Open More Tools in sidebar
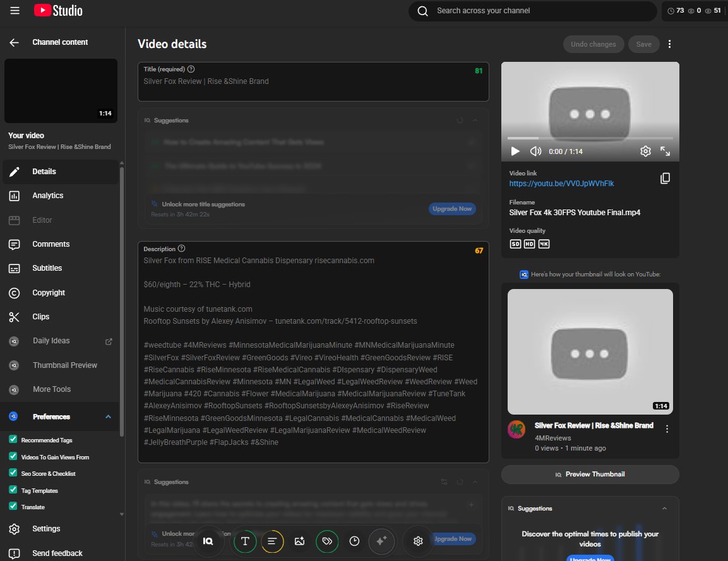 click(61, 389)
